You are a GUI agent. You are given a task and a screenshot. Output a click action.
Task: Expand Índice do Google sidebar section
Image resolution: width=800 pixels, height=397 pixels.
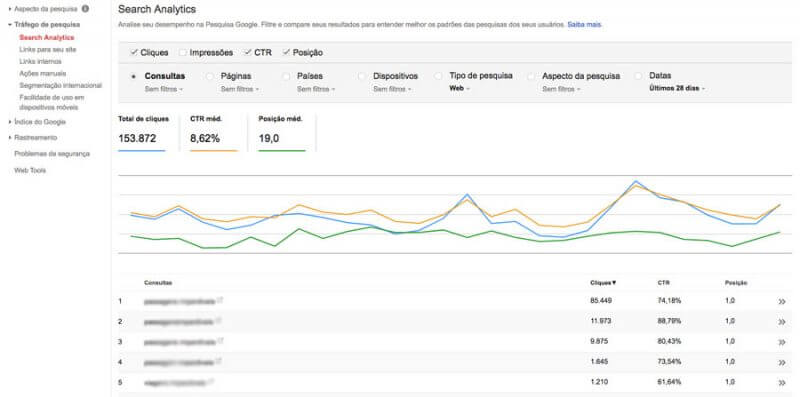coord(37,122)
